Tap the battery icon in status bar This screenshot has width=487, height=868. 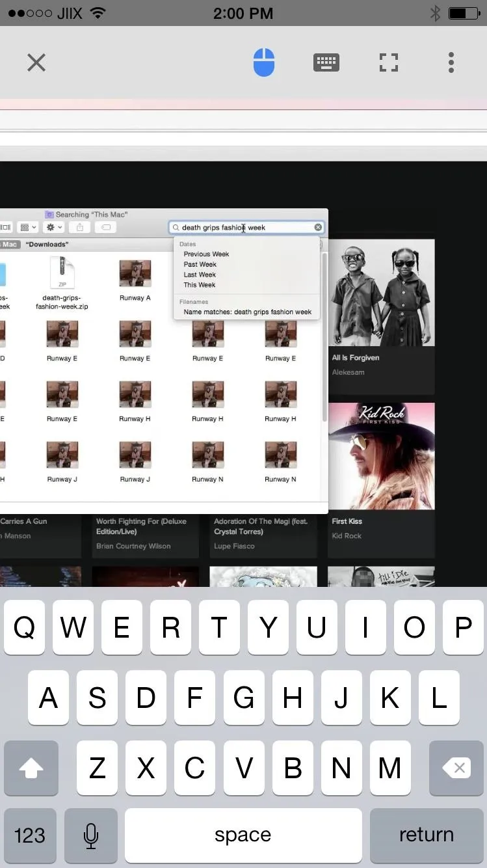pyautogui.click(x=464, y=13)
